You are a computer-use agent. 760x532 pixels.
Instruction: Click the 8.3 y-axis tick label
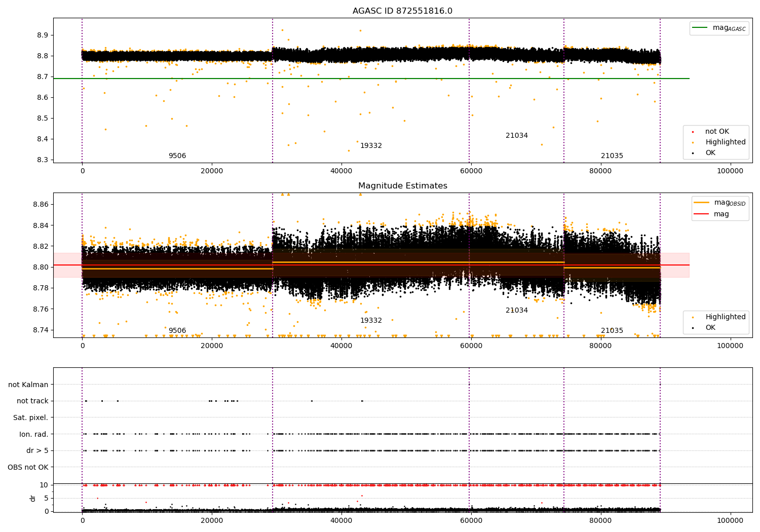[43, 160]
